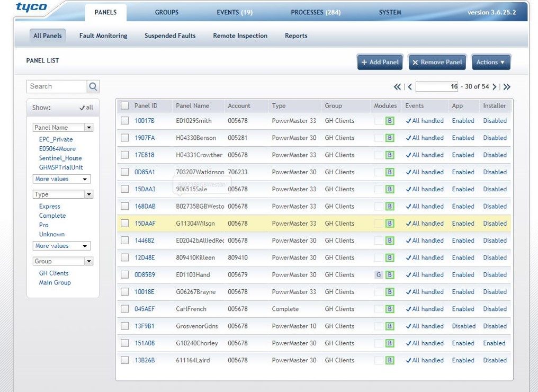Click the Tyco logo
538x392 pixels.
coord(31,7)
